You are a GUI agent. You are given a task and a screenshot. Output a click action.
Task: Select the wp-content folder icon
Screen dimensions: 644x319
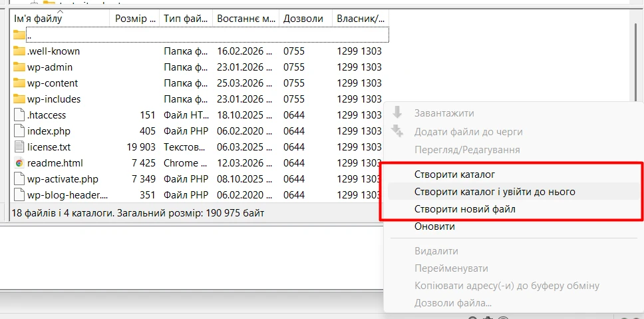(19, 83)
